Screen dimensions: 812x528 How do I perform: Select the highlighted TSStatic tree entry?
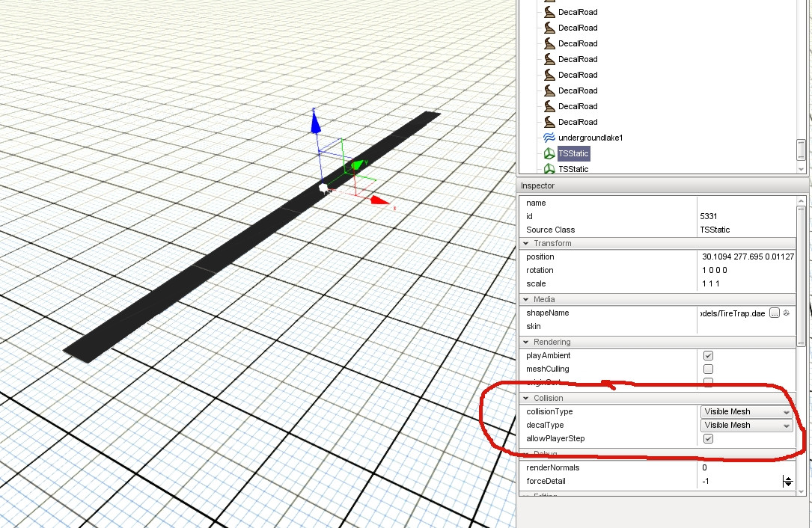[573, 153]
